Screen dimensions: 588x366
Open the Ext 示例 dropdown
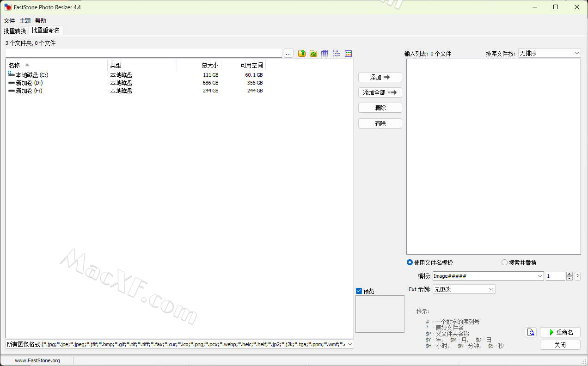(x=491, y=289)
